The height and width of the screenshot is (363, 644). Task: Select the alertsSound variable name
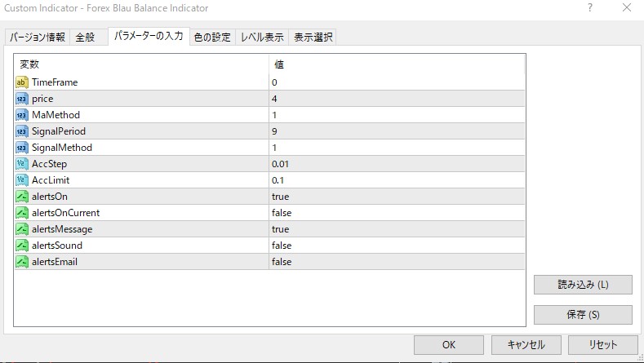57,246
